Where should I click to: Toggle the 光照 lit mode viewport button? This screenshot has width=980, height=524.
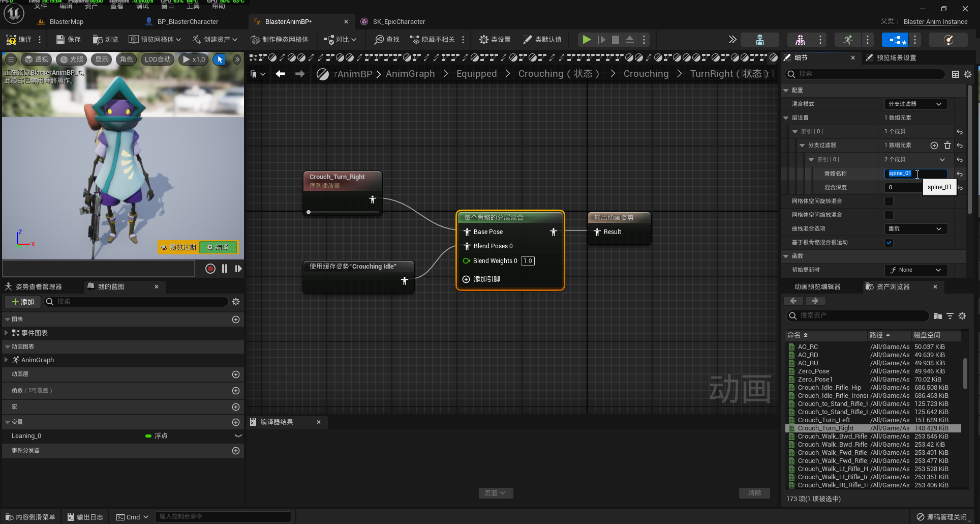coord(72,60)
